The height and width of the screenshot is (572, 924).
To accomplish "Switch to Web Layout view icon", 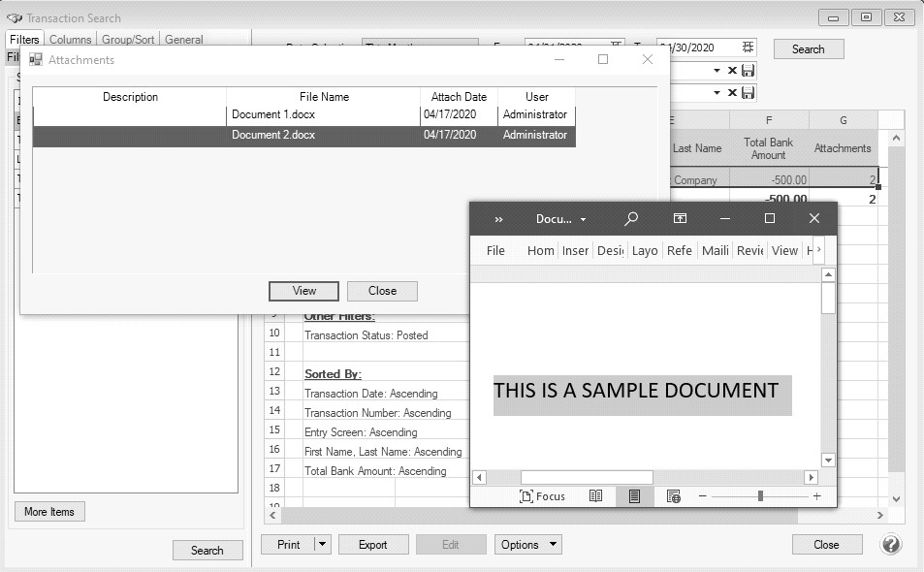I will coord(673,496).
